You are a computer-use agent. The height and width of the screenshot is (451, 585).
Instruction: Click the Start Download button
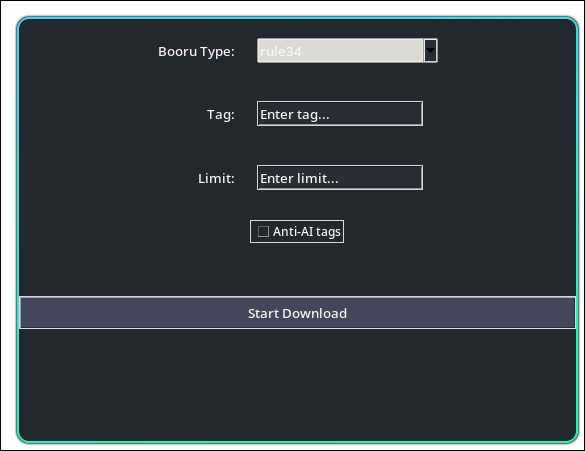tap(297, 313)
